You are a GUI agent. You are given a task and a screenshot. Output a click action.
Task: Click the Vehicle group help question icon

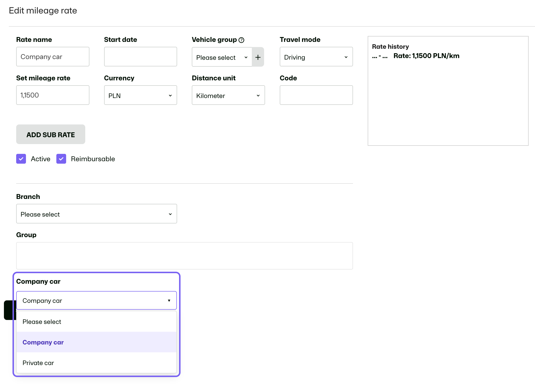click(241, 40)
